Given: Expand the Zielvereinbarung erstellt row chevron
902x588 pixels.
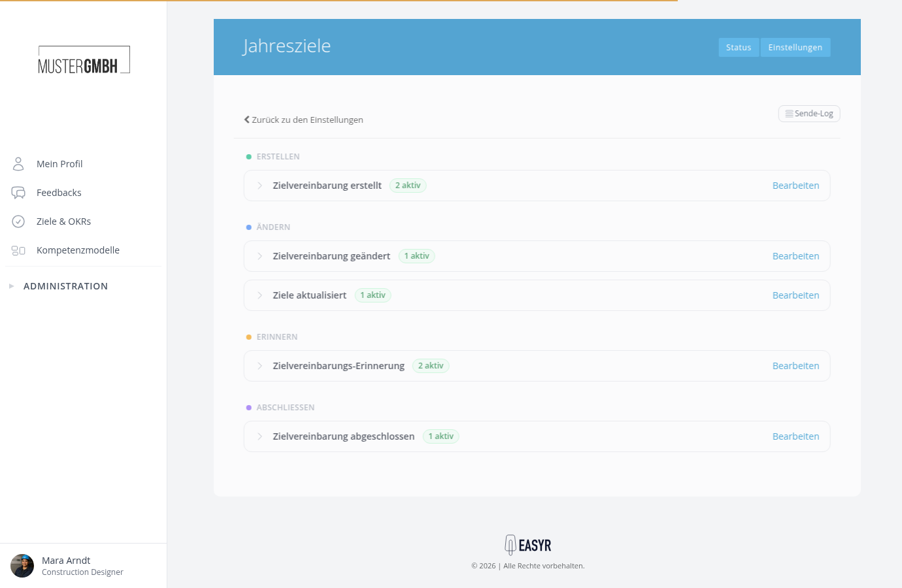Looking at the screenshot, I should (259, 186).
